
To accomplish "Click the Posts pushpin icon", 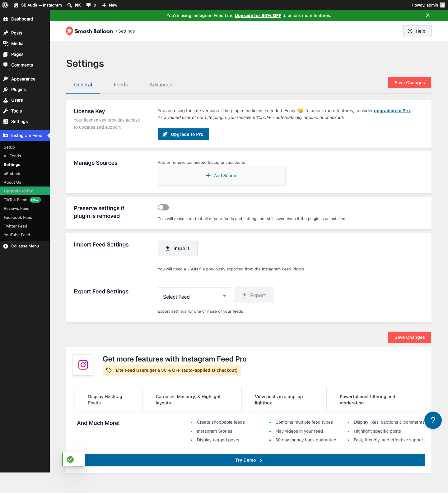I will [6, 33].
